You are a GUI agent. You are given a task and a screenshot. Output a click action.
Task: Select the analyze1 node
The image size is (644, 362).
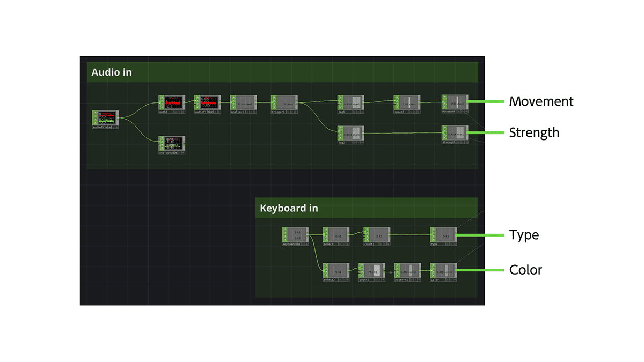(243, 103)
